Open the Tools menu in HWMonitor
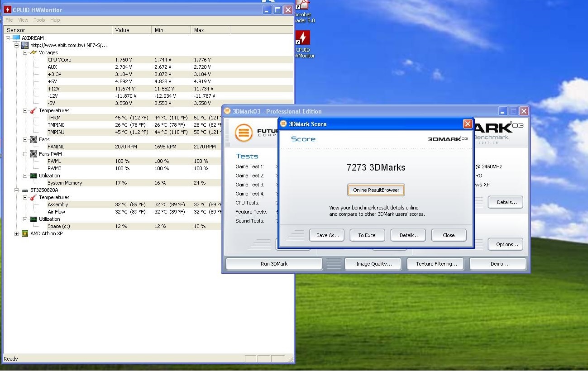This screenshot has width=588, height=371. pos(39,20)
